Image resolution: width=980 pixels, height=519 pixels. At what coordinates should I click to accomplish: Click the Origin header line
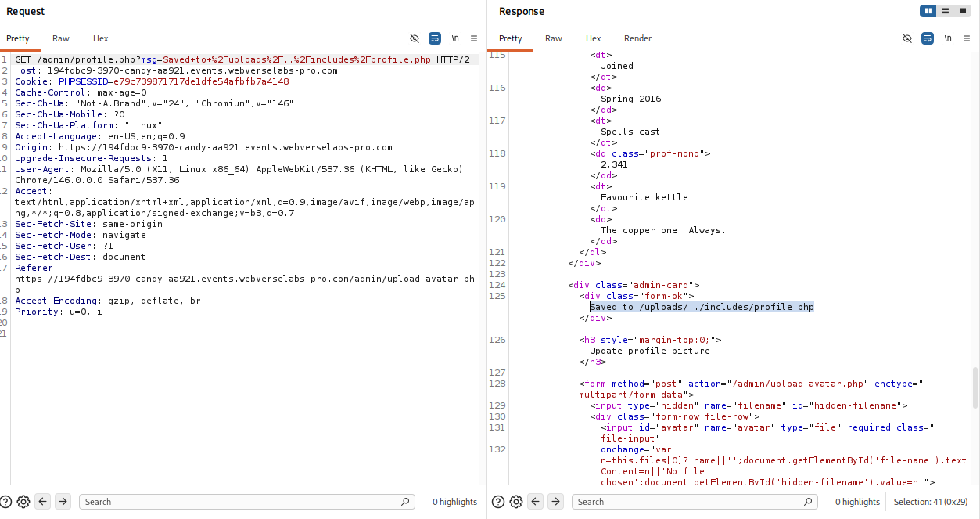203,147
